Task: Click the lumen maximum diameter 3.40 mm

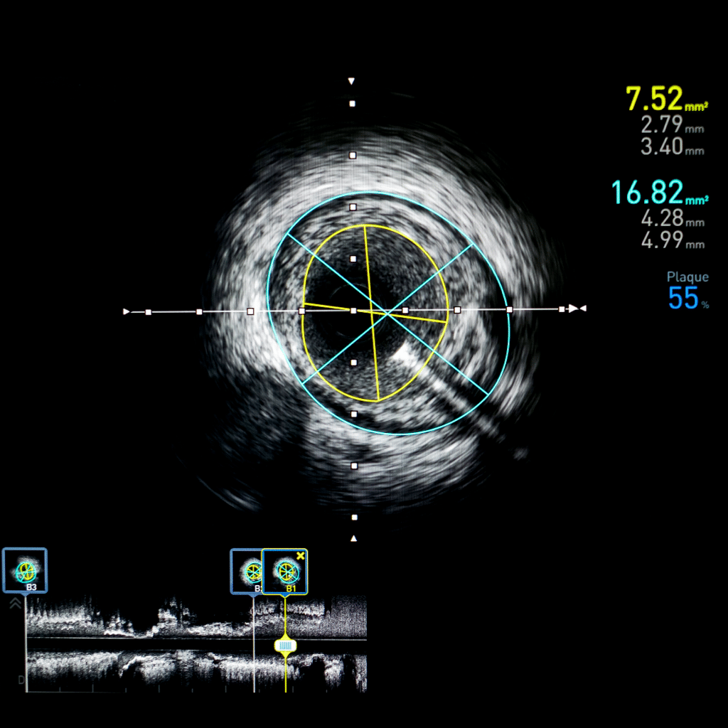Action: click(673, 146)
